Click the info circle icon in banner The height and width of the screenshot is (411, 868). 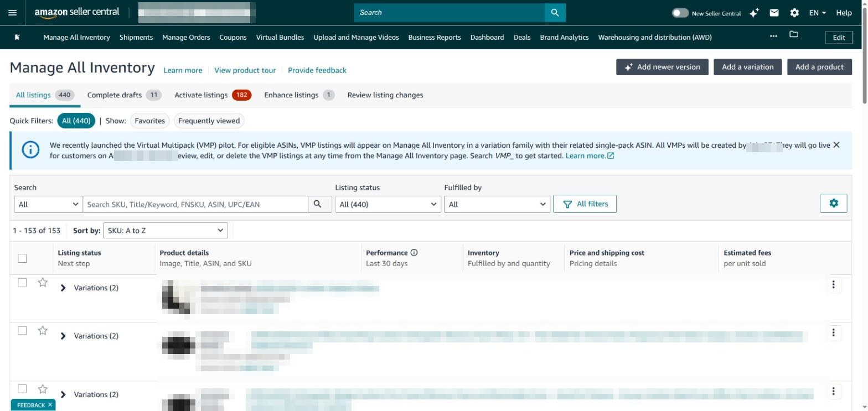[x=30, y=150]
